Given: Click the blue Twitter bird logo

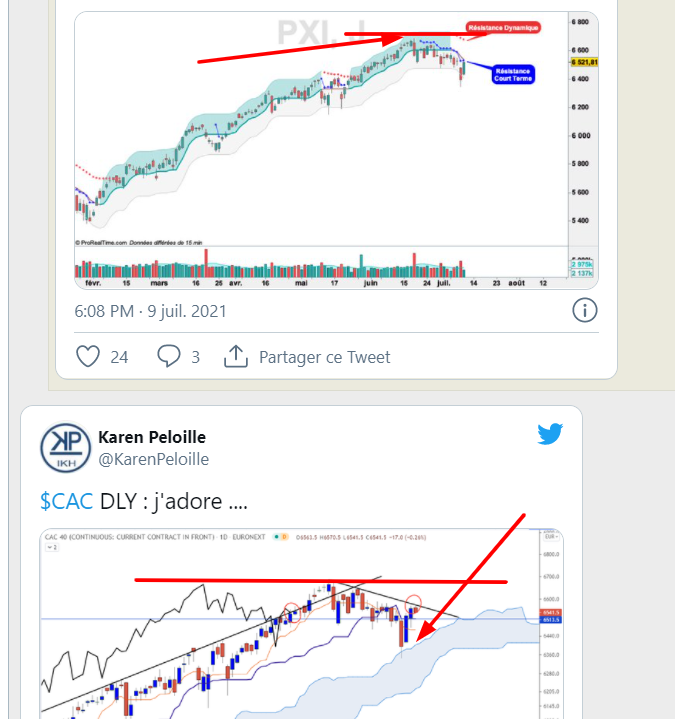Looking at the screenshot, I should [551, 435].
